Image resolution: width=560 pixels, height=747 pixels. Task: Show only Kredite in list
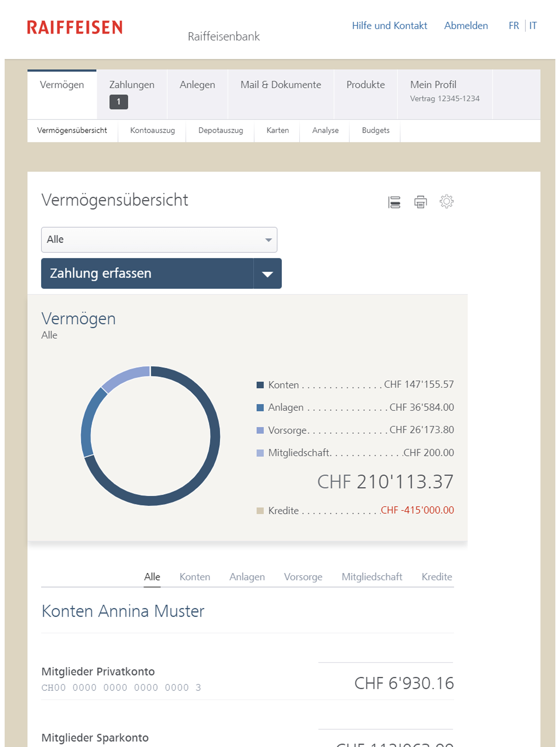436,577
